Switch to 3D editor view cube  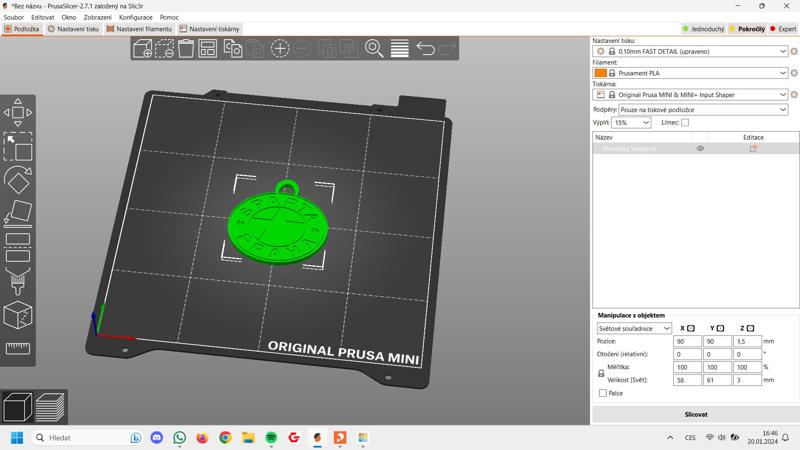click(17, 407)
